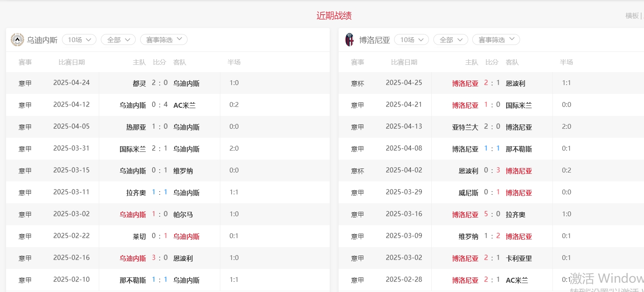The image size is (644, 292).
Task: Open Udinese's 10场 match count dropdown
Action: pos(79,40)
